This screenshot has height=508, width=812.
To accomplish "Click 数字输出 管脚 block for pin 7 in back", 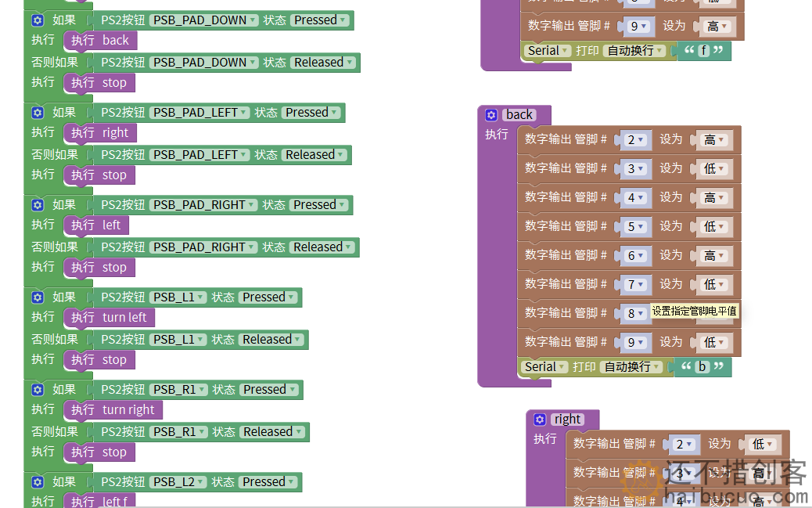I will point(629,285).
